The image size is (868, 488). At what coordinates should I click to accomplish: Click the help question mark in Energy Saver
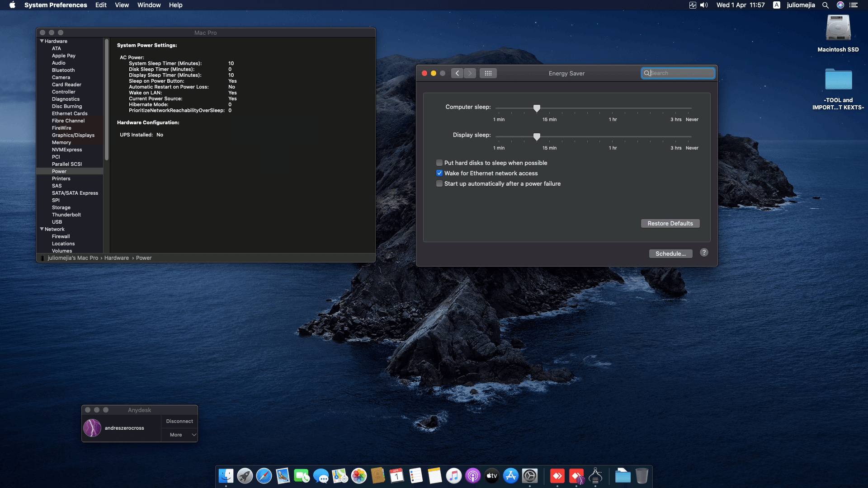point(704,253)
